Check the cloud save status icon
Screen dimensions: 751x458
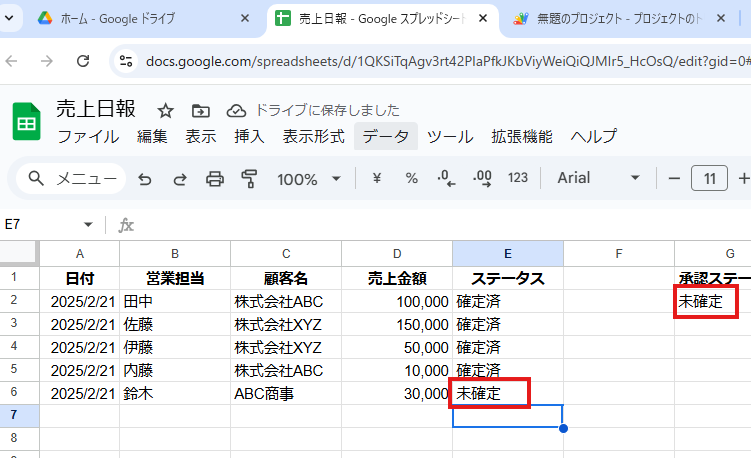click(x=236, y=111)
